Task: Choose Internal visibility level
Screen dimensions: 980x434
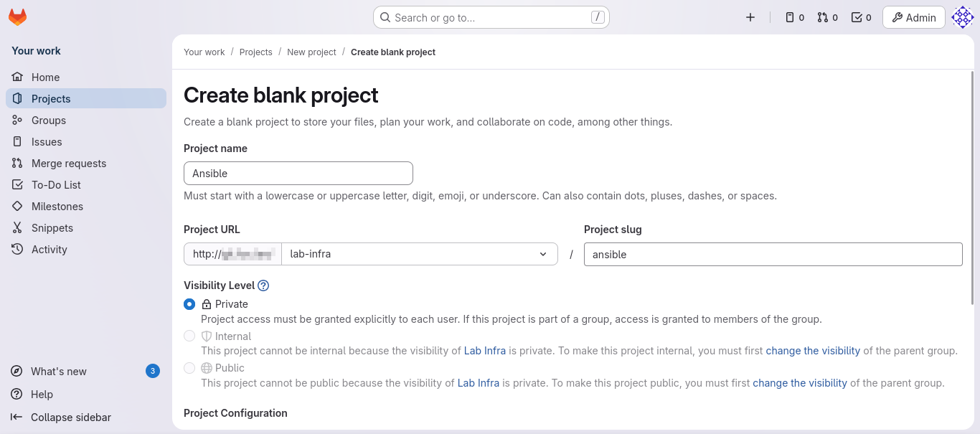Action: (x=189, y=336)
